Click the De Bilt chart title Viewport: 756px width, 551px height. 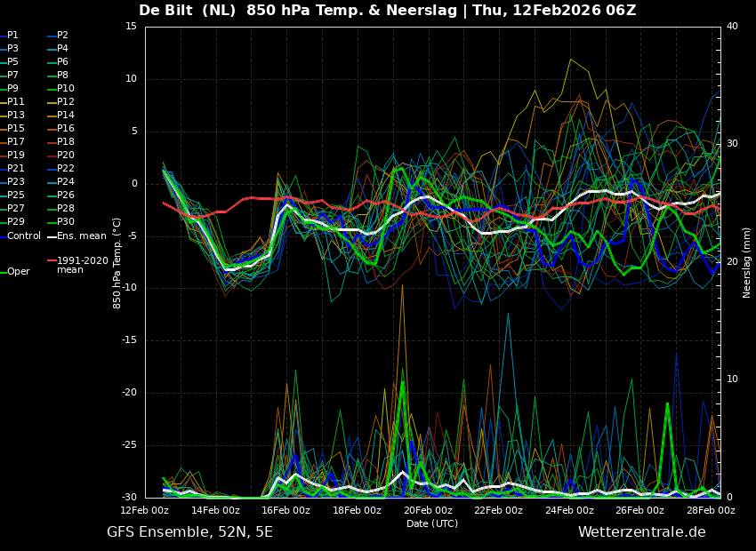point(387,11)
